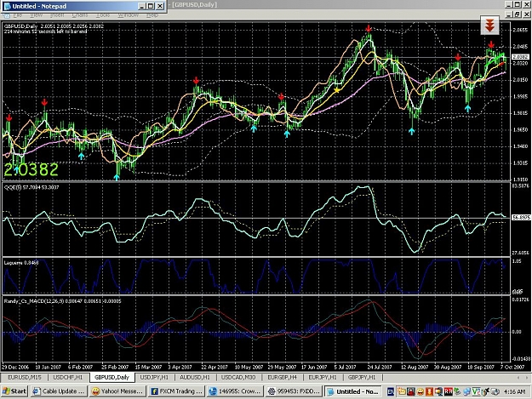This screenshot has height=399, width=532.
Task: Open the 959453: FXDD taskbar button
Action: (x=294, y=391)
